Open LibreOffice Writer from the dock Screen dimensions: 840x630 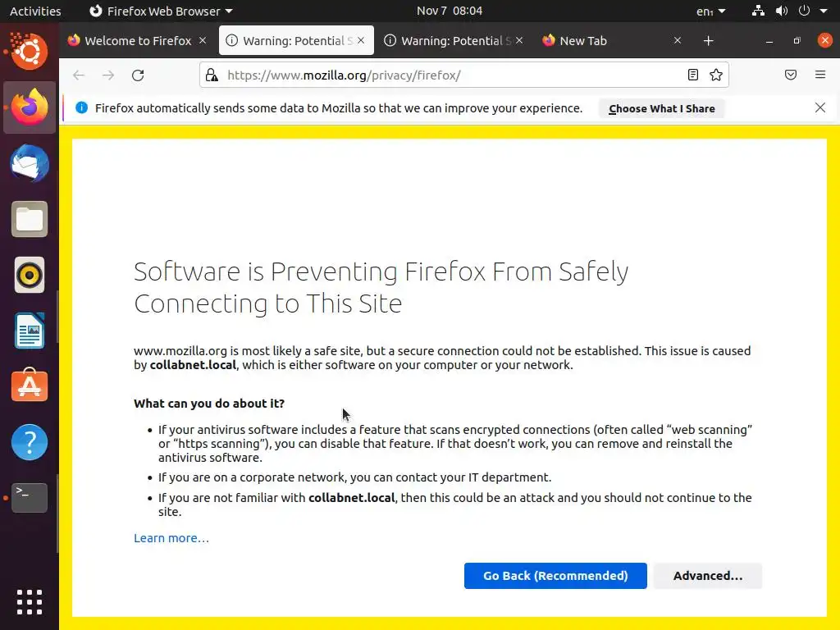[30, 331]
